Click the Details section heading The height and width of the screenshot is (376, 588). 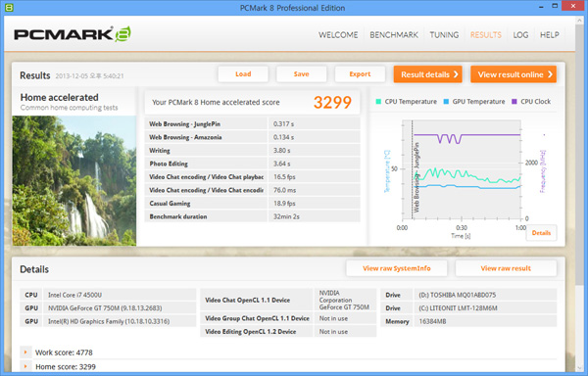(34, 269)
